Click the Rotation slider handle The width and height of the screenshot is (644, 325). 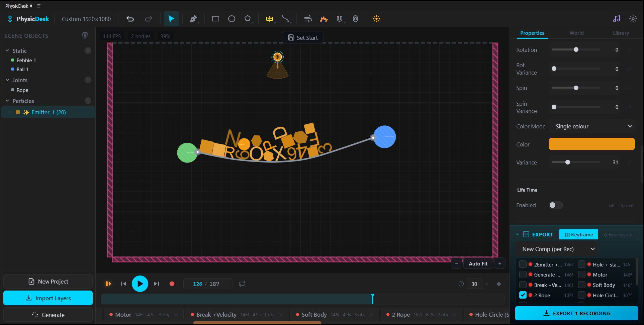576,50
